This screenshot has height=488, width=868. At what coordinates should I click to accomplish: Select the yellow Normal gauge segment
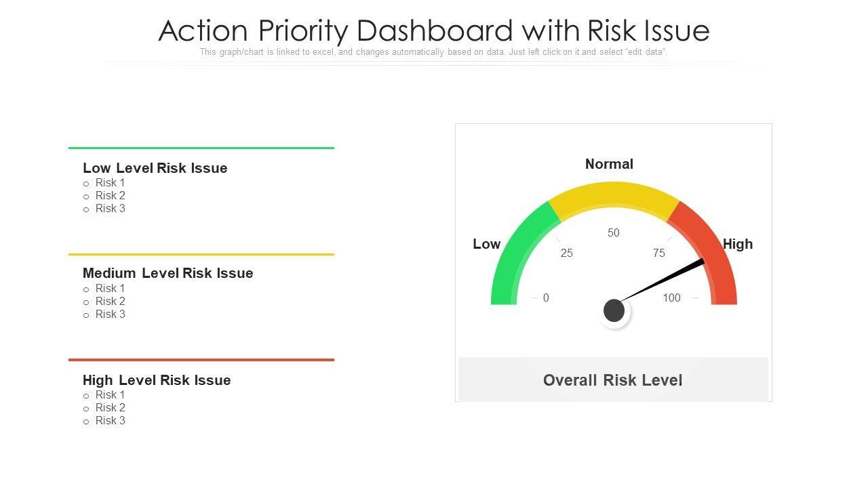613,196
